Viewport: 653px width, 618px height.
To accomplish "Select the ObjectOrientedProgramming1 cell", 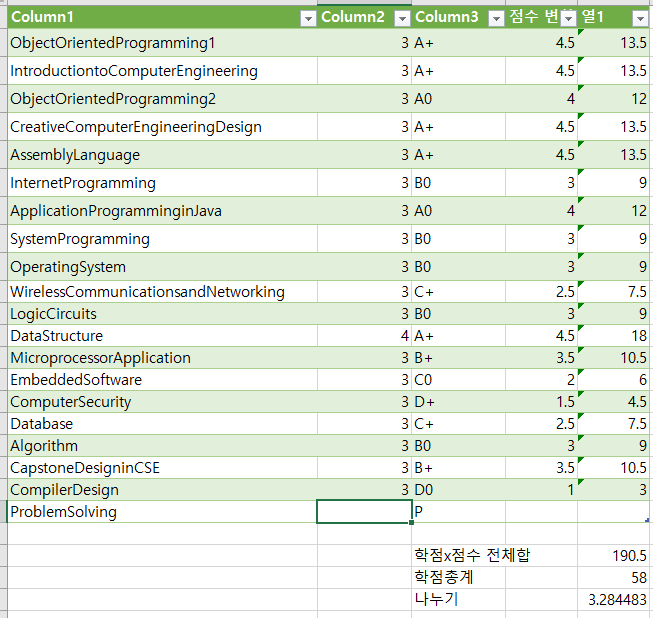I will click(162, 42).
